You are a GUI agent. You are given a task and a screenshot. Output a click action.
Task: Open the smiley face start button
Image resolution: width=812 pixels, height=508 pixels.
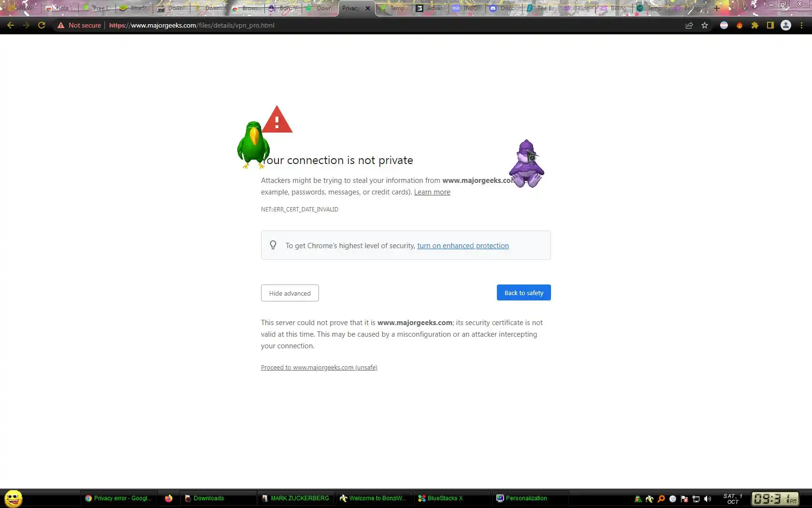click(x=14, y=498)
